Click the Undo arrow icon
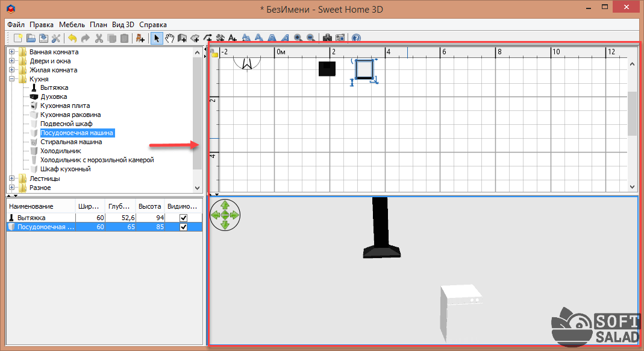The width and height of the screenshot is (644, 351). (x=72, y=38)
